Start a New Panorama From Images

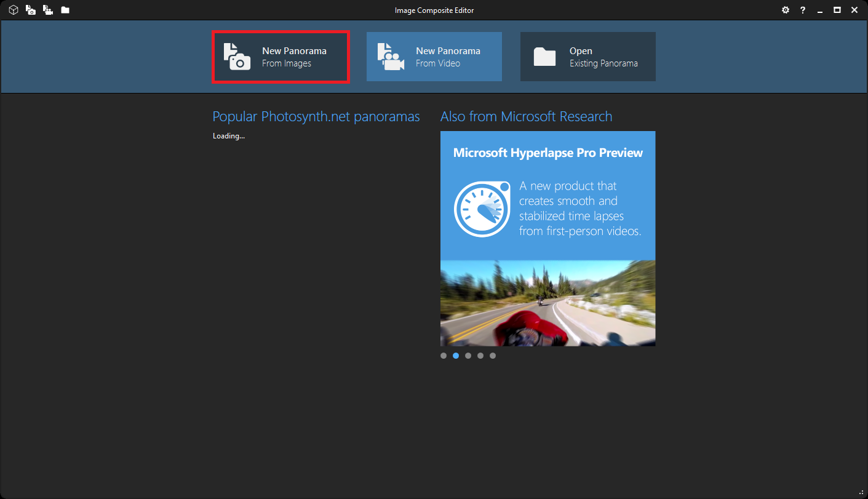pos(281,57)
